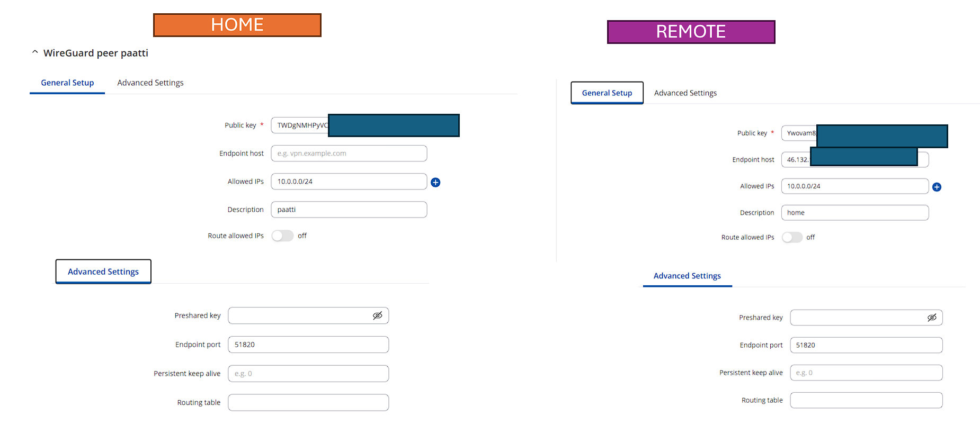Click the HOME 'Route allowed IPs' label
Image resolution: width=980 pixels, height=425 pixels.
(236, 236)
